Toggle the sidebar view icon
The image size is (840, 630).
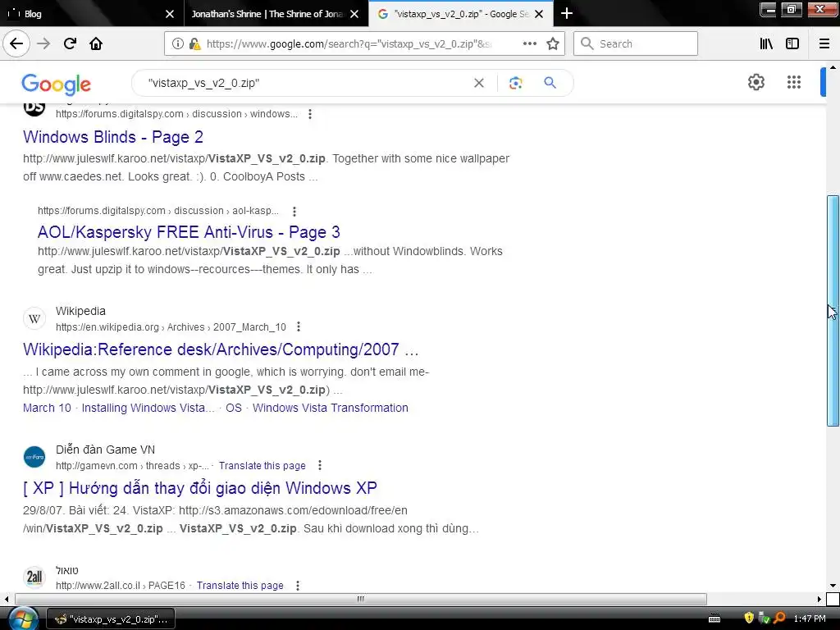point(792,43)
